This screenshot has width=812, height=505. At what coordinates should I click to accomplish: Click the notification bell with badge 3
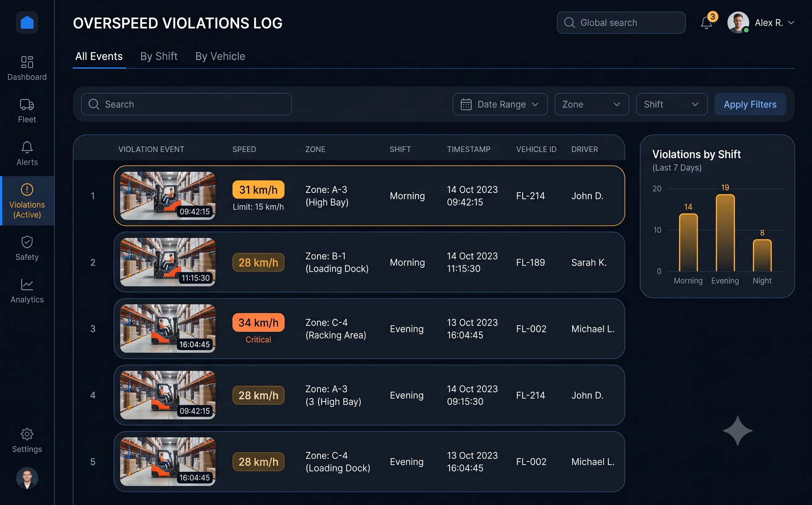tap(707, 22)
